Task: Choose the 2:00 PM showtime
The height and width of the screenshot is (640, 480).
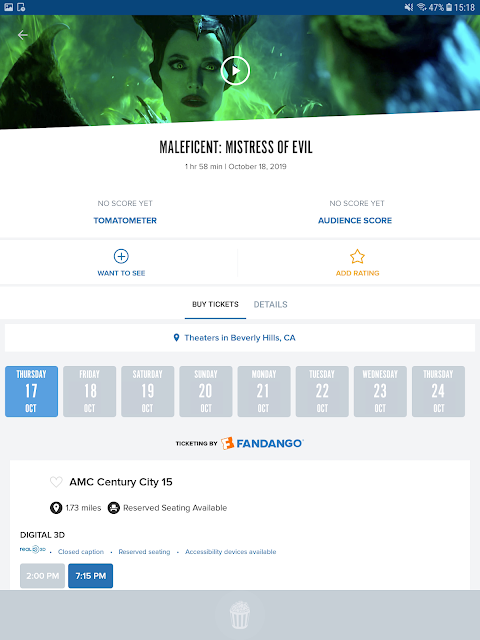Action: (x=42, y=576)
